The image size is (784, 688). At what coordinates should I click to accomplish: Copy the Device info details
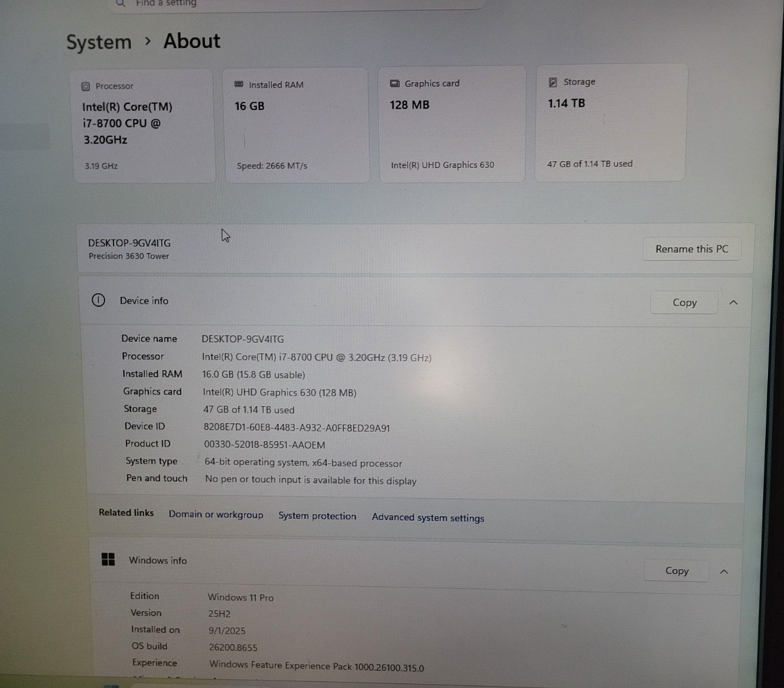click(x=684, y=302)
